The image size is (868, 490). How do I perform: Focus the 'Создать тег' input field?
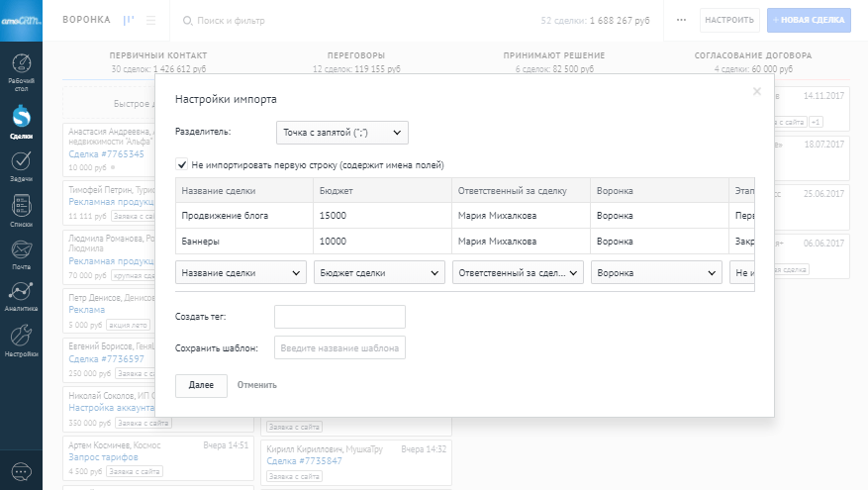coord(339,317)
